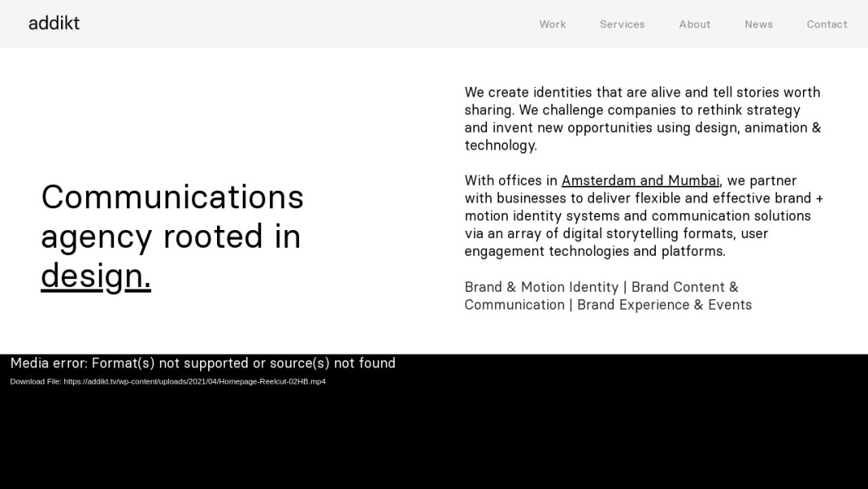Open the News section
This screenshot has width=868, height=489.
759,24
